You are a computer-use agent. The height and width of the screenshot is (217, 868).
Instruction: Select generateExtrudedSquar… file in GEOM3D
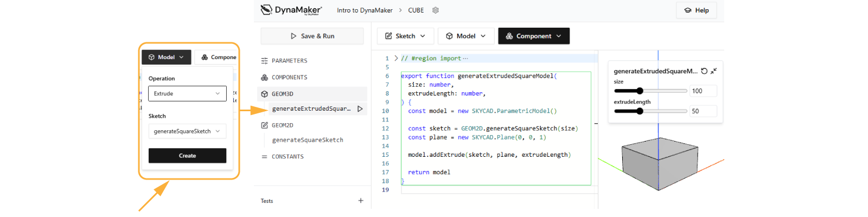pyautogui.click(x=311, y=108)
